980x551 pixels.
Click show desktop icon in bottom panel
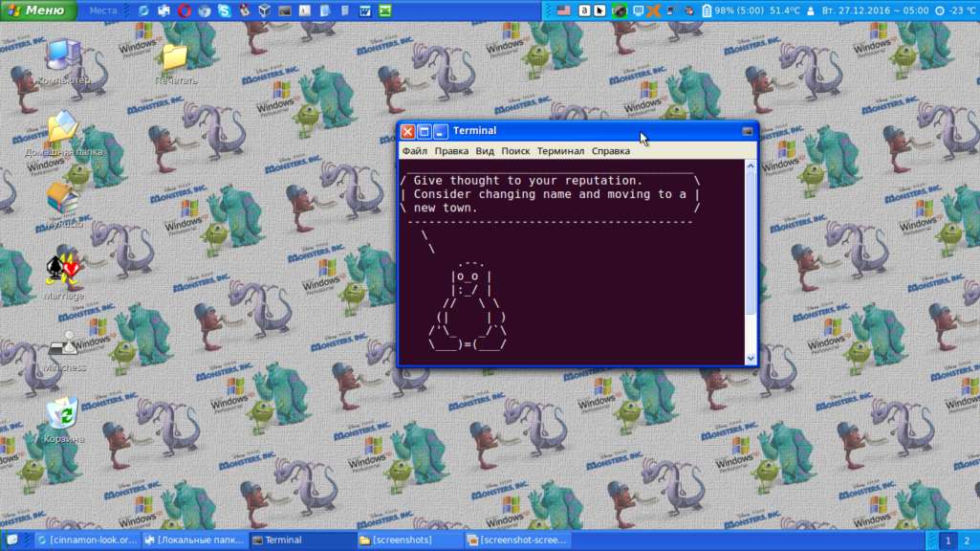[x=11, y=540]
